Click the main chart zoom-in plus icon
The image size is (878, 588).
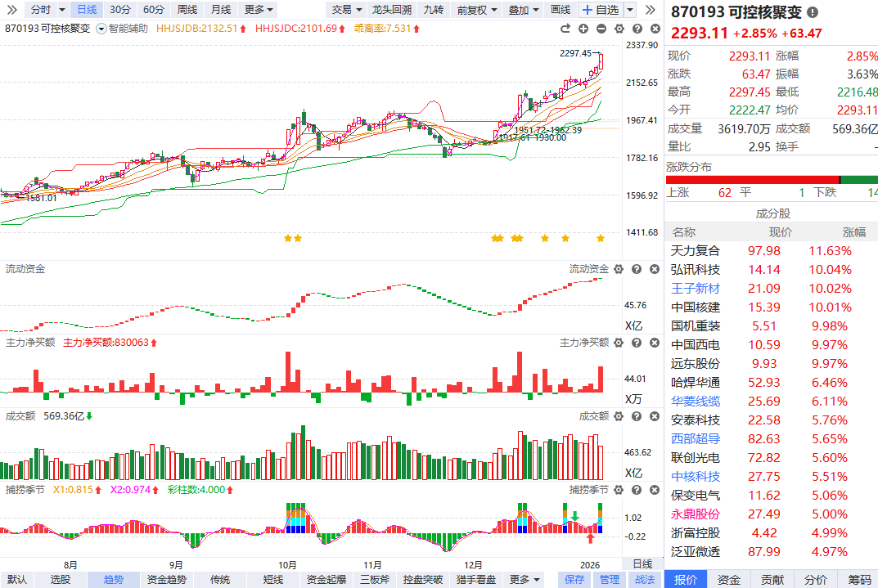coord(583,29)
